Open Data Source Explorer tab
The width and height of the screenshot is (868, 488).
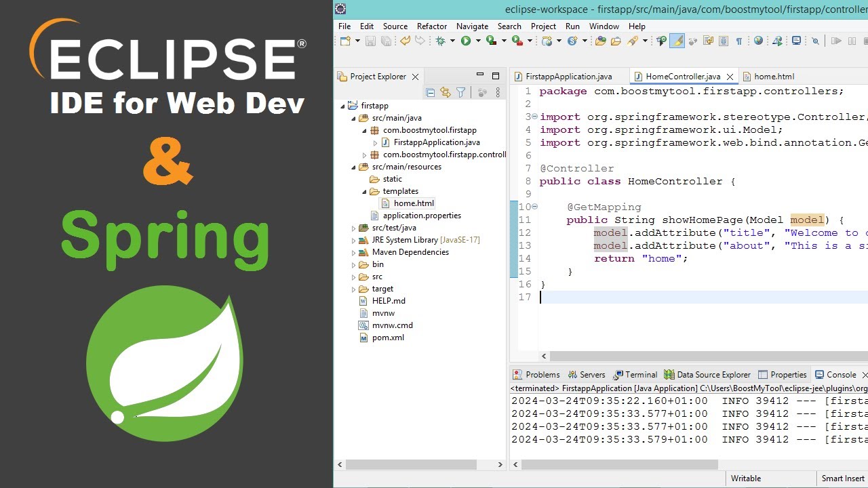tap(707, 374)
